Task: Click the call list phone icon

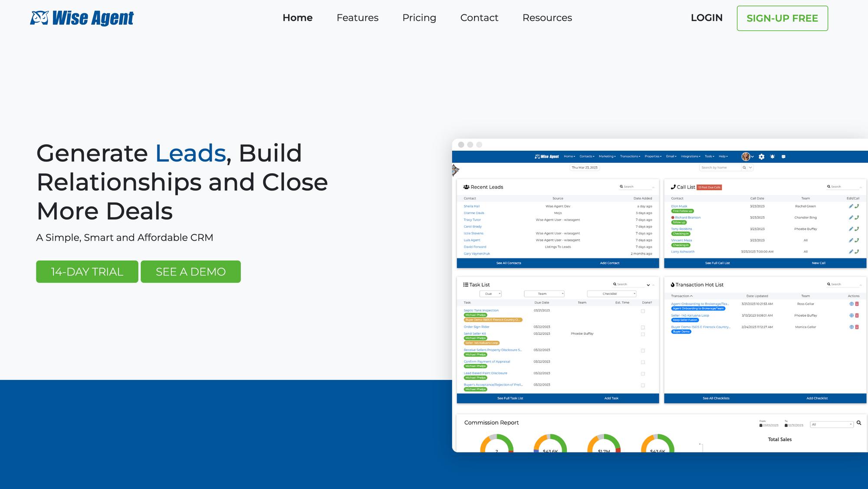Action: [x=672, y=187]
